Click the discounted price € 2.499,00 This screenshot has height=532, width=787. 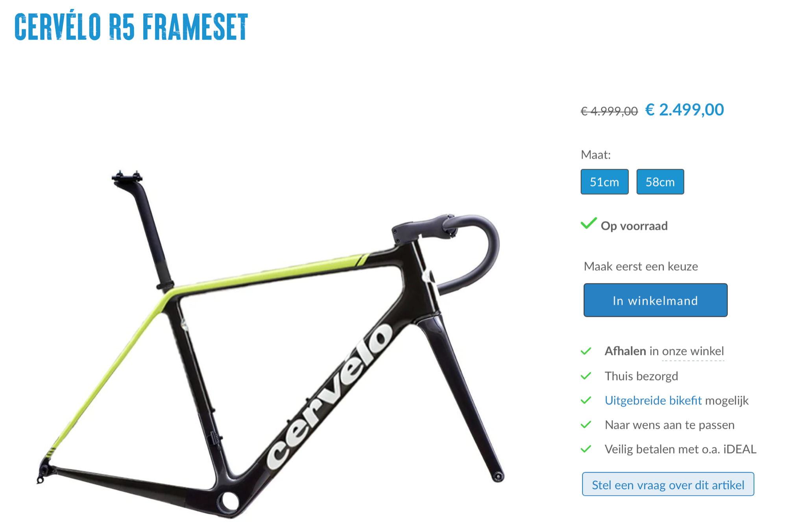[x=684, y=110]
